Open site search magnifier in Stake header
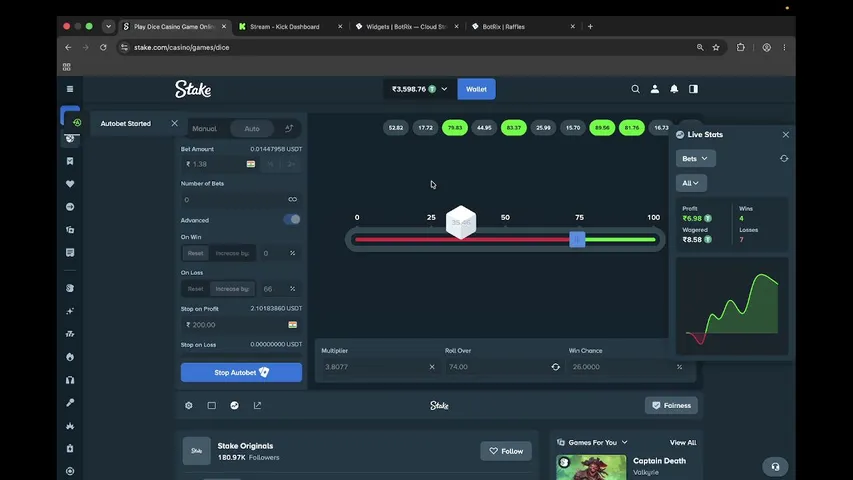Viewport: 853px width, 480px height. [x=635, y=89]
